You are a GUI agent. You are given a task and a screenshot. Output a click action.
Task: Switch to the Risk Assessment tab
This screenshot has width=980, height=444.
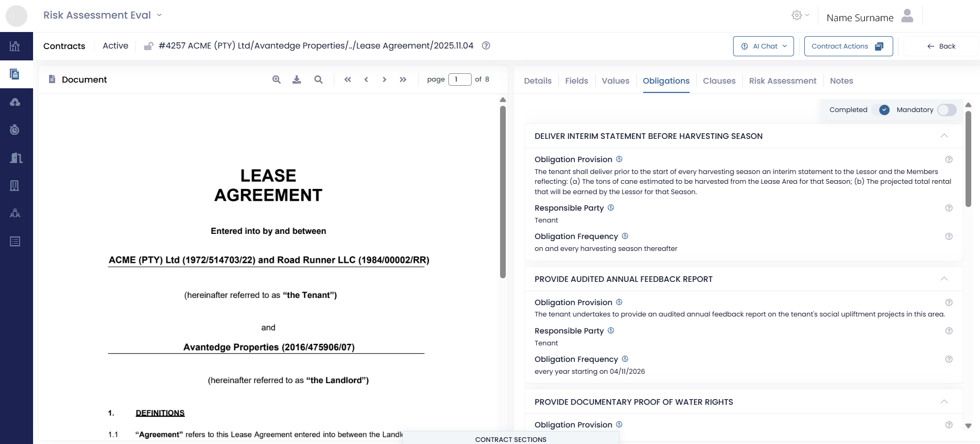[782, 81]
